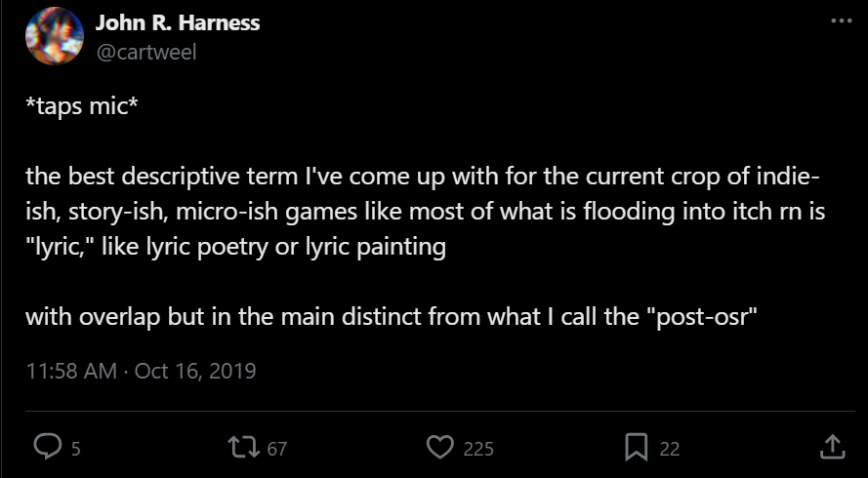Click the paragraph about "lyric" games

[420, 212]
